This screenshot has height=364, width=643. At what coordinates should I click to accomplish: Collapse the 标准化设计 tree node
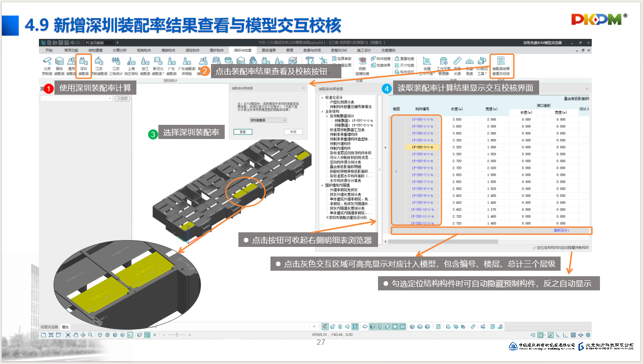[322, 98]
